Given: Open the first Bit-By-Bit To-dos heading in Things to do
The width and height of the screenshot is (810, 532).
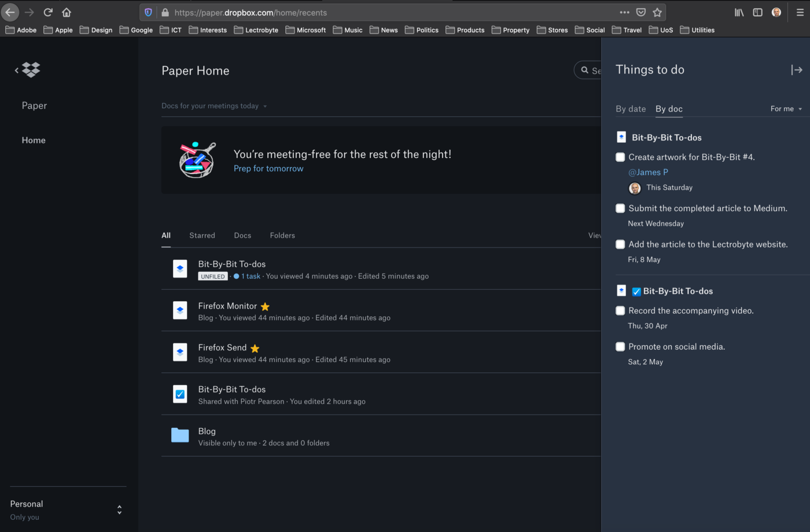Looking at the screenshot, I should pyautogui.click(x=667, y=138).
